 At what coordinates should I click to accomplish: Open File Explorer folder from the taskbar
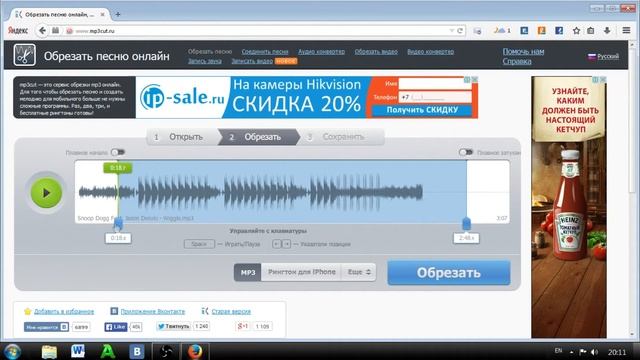click(x=49, y=351)
